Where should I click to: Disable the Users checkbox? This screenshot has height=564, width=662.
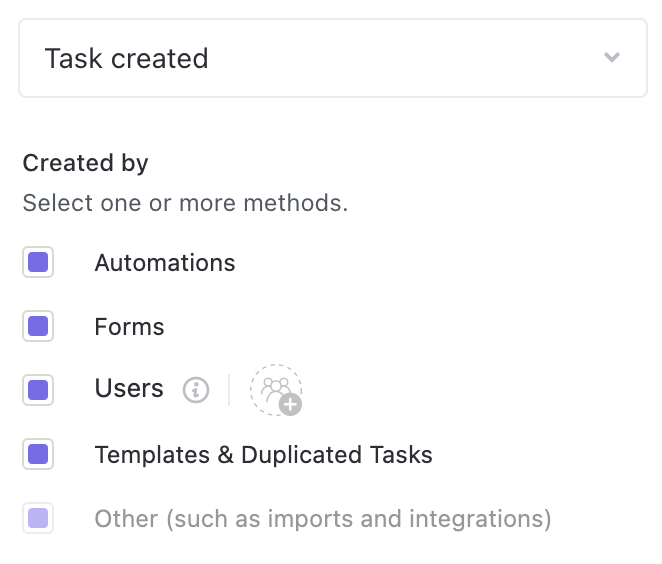coord(38,390)
